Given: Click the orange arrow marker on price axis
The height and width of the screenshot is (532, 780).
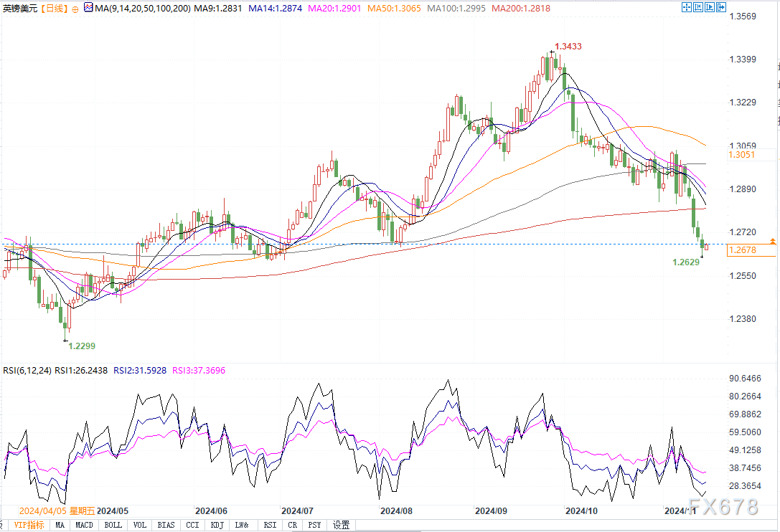Looking at the screenshot, I should 773,241.
